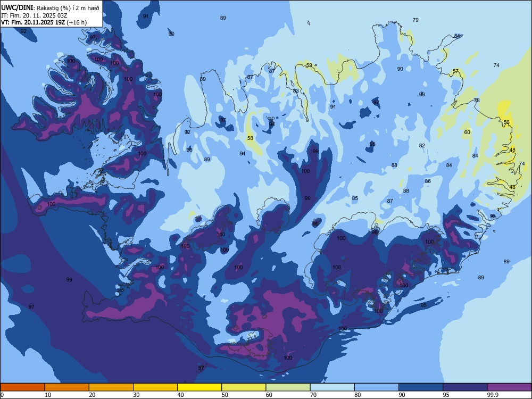532x399 pixels.
Task: Click the pale yellow 50–60 legend swatch
Action: 244,387
